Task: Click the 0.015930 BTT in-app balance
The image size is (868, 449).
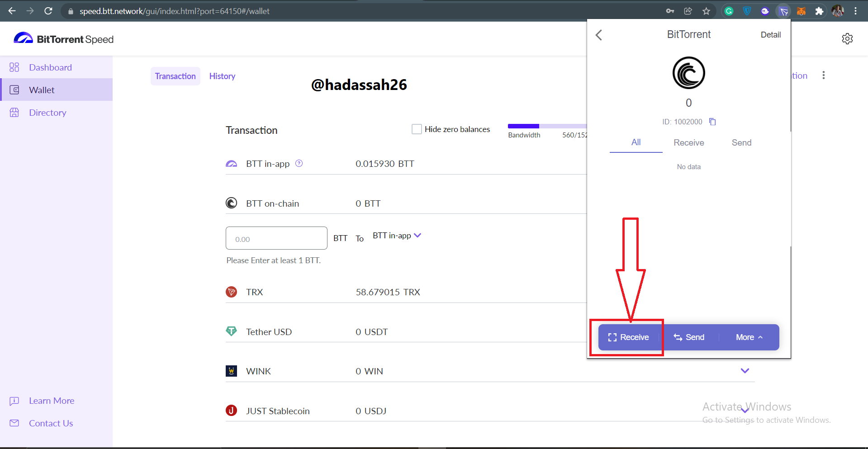Action: coord(385,164)
